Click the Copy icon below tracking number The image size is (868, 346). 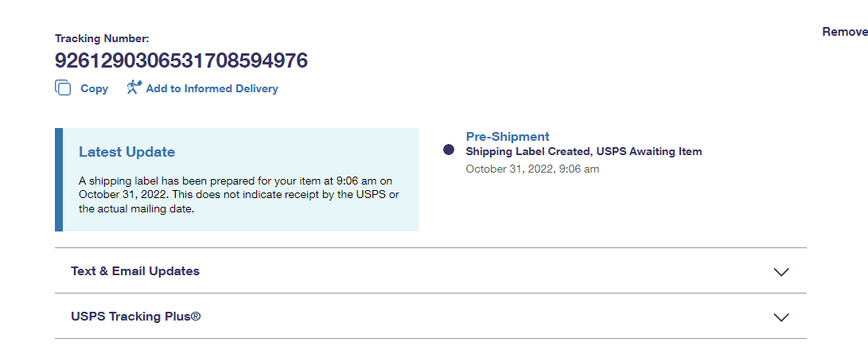click(x=63, y=88)
